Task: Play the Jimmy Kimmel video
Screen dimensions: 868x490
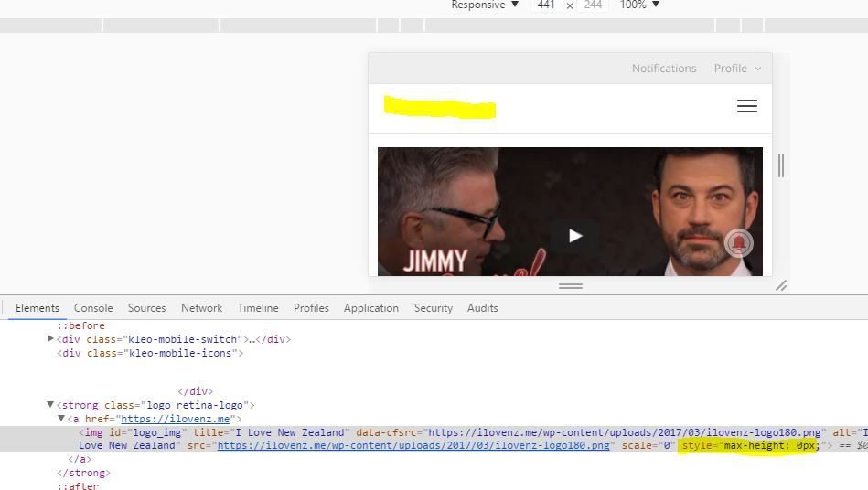Action: pos(574,236)
